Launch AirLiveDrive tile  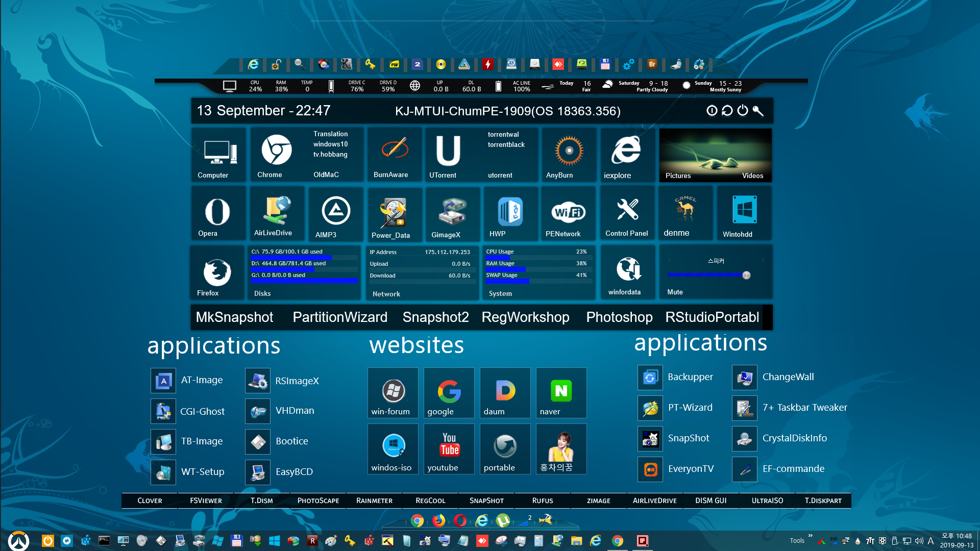click(277, 213)
